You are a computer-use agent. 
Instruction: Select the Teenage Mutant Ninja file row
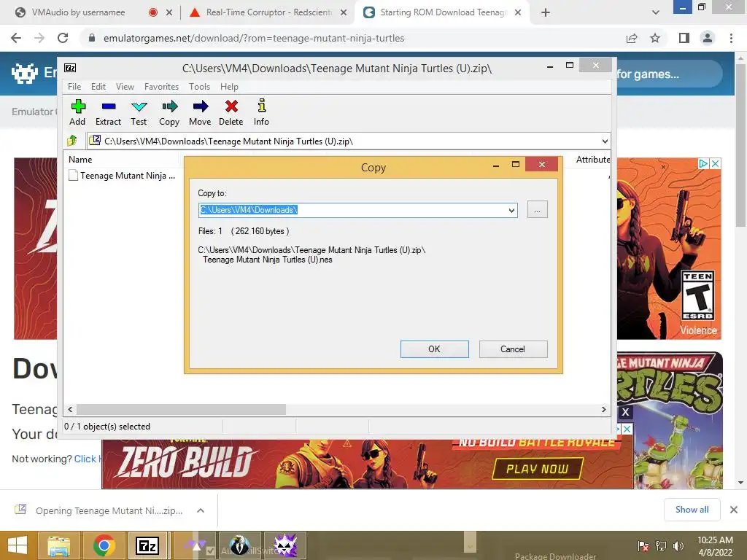coord(123,176)
